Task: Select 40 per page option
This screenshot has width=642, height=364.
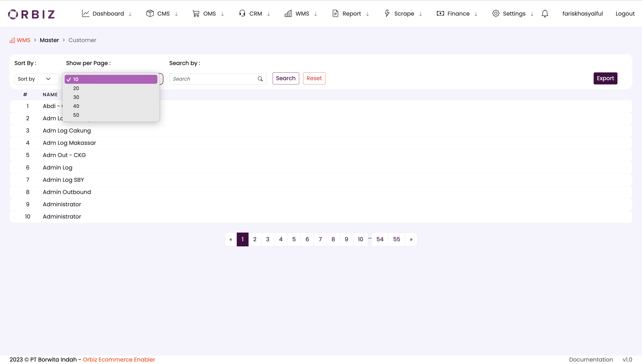Action: pos(111,106)
